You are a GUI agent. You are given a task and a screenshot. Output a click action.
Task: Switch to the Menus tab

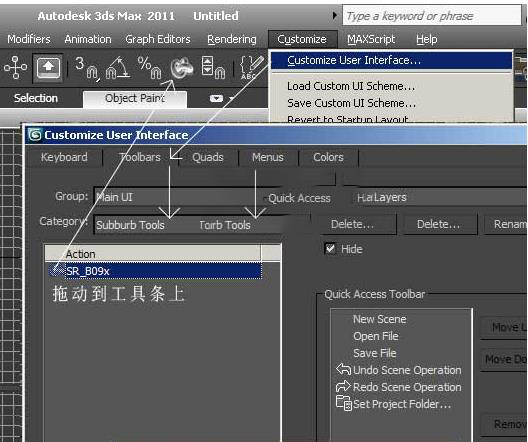point(268,157)
